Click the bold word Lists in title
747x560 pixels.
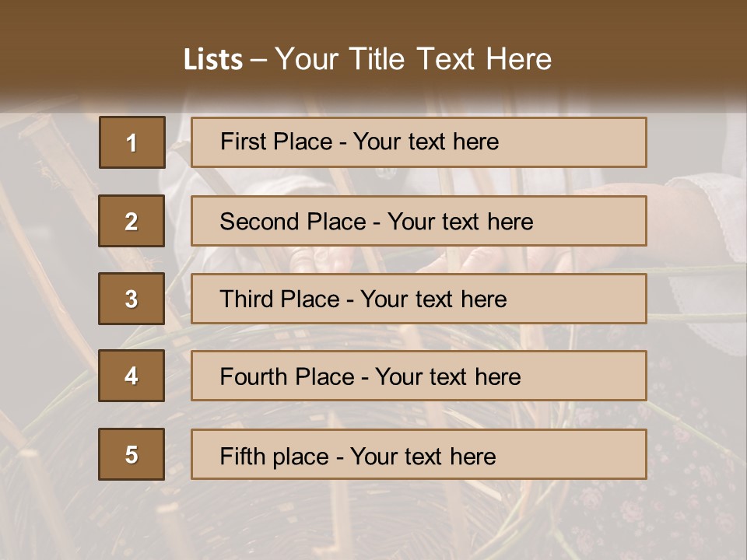coord(213,60)
